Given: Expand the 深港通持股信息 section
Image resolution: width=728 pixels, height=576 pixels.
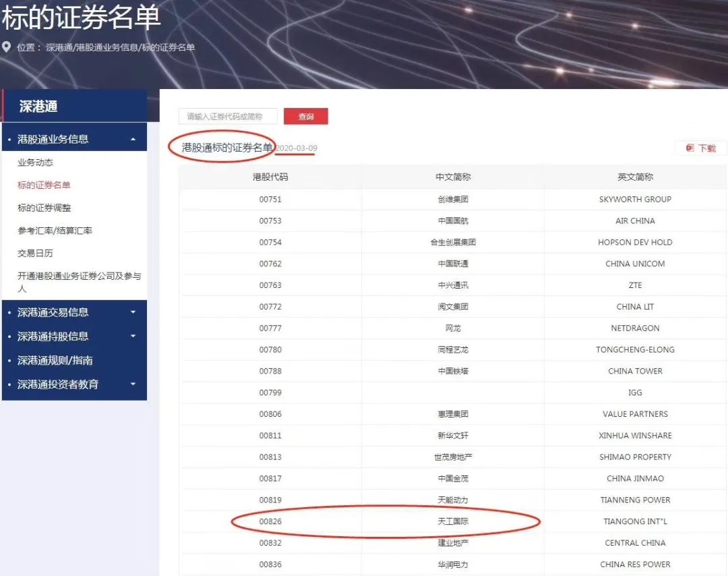Looking at the screenshot, I should pos(133,336).
